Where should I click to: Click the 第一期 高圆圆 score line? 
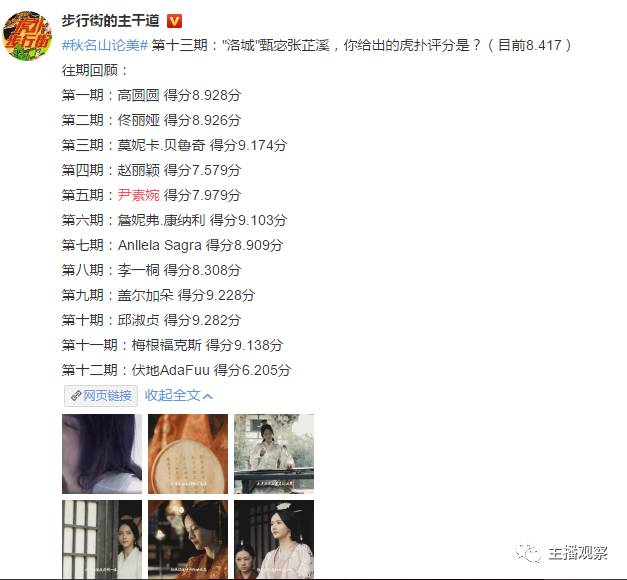(151, 95)
